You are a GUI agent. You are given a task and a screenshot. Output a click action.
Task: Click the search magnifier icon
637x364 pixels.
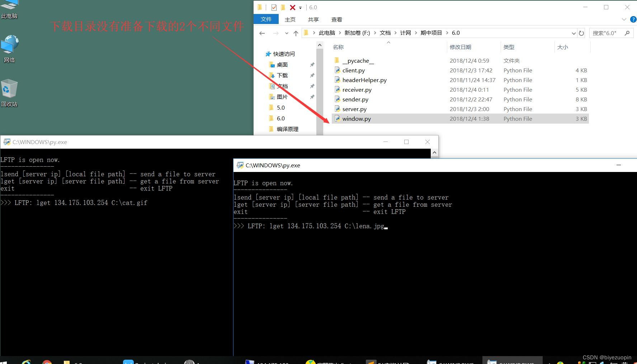[x=627, y=33]
